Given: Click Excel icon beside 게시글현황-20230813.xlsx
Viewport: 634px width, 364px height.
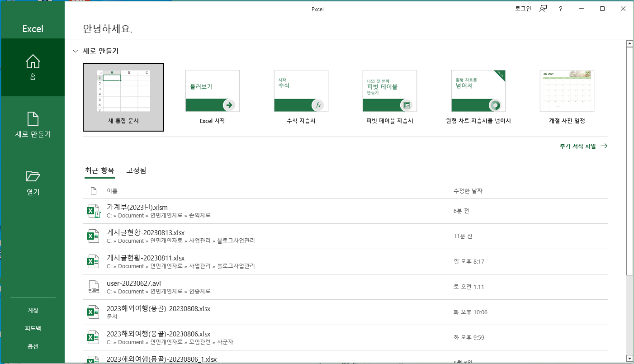Looking at the screenshot, I should 93,236.
